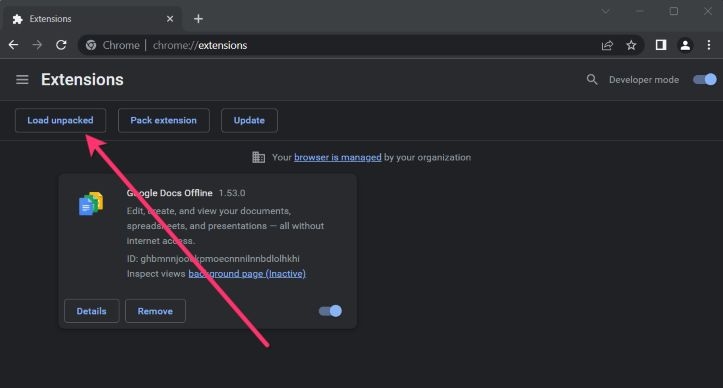Close the Extensions tab
The height and width of the screenshot is (388, 723).
click(170, 19)
